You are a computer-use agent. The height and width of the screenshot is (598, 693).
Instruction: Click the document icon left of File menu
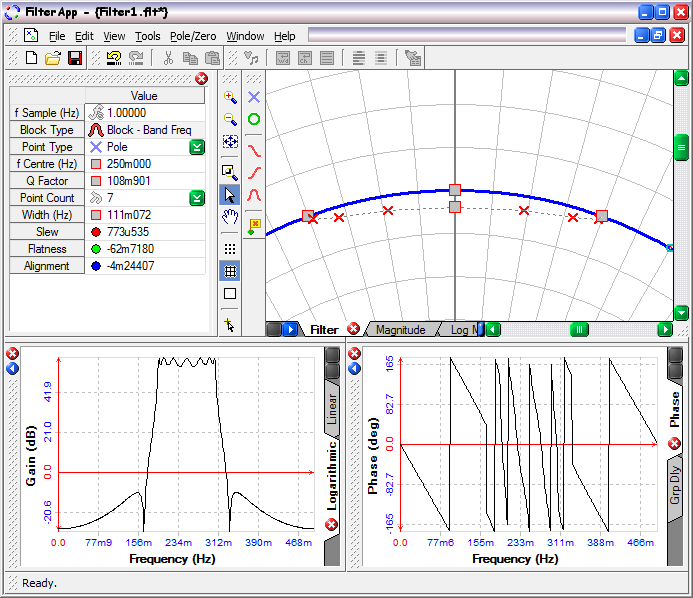pos(31,35)
